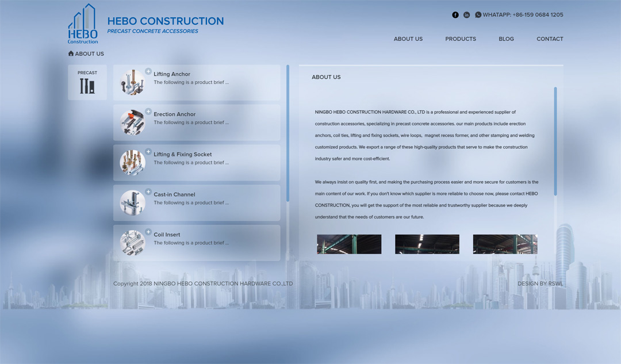Click the Design by RSWL link

(x=540, y=283)
